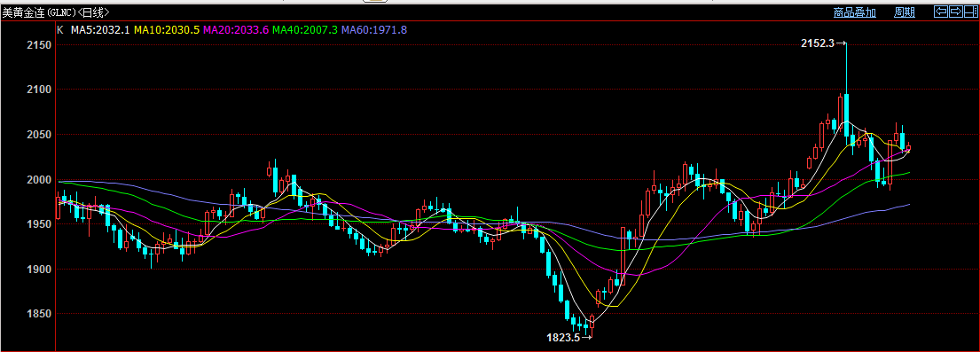Select the magenta MA20:2033.6 indicator label

236,29
